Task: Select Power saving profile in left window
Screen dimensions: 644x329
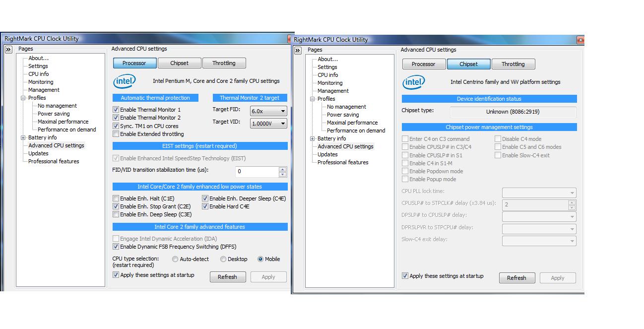Action: point(54,114)
